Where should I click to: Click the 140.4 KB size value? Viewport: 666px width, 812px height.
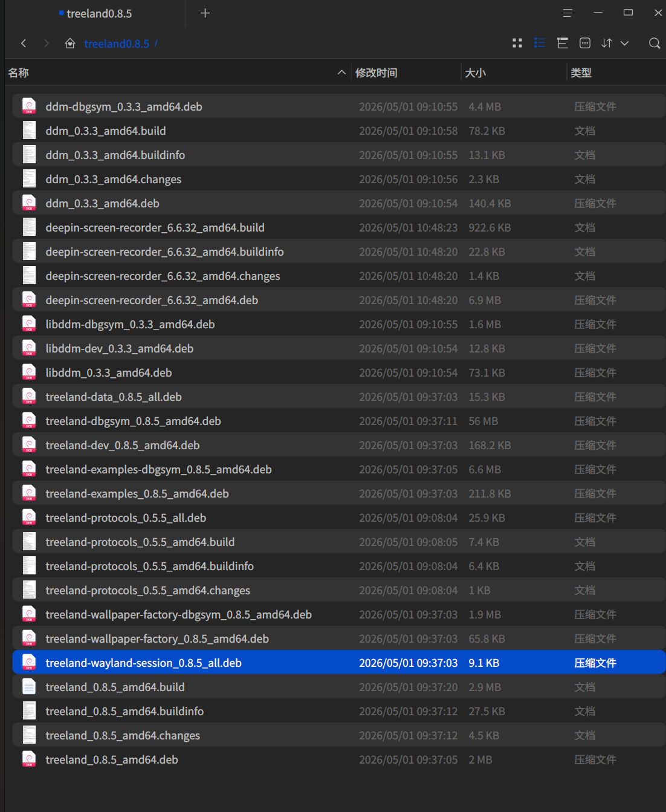(x=490, y=203)
